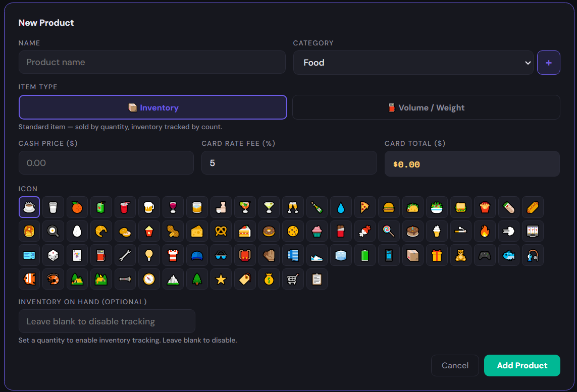Pick the french fries icon

click(485, 207)
